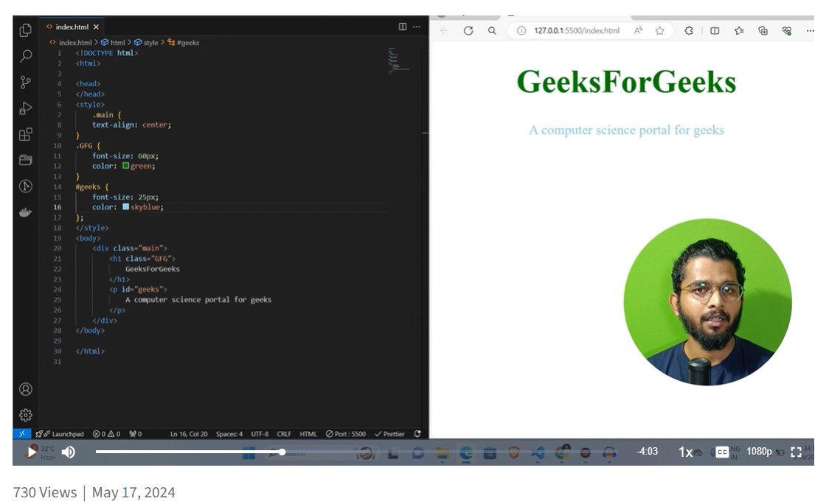This screenshot has width=829, height=504.
Task: Add the page to favorites with the star icon
Action: (659, 31)
